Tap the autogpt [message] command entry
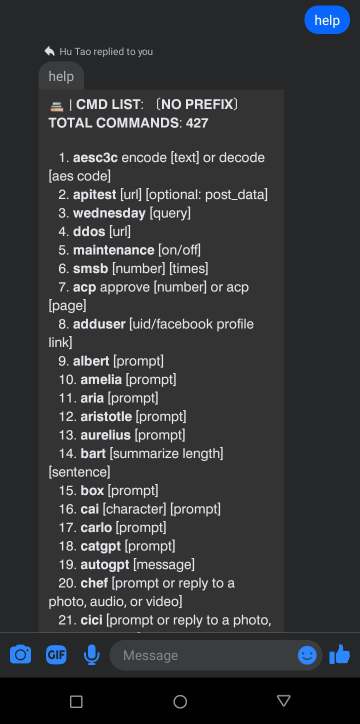 pos(126,564)
